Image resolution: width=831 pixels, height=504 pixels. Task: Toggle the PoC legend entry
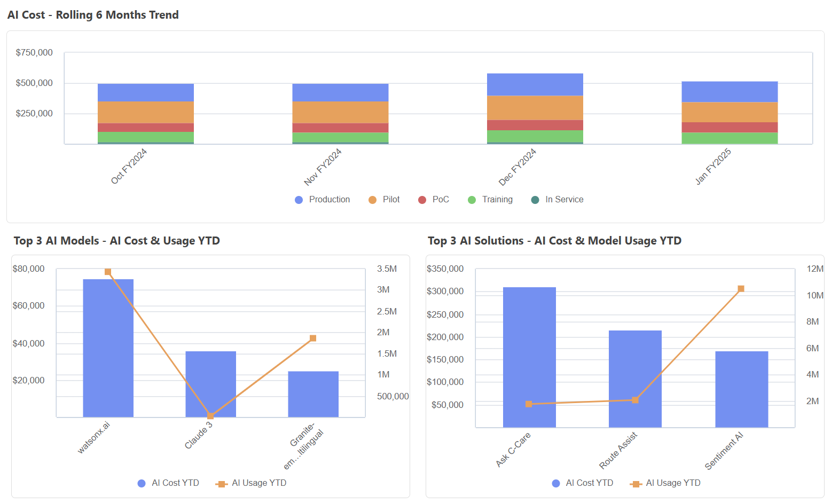434,200
